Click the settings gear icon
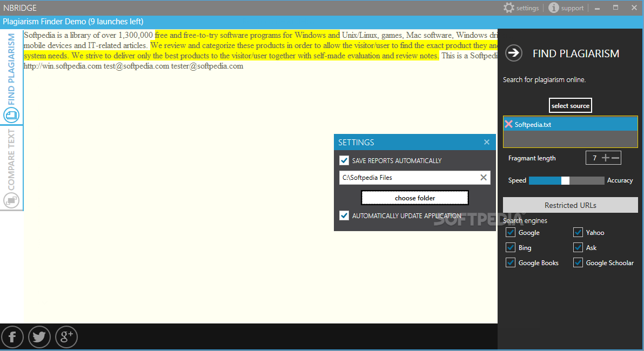 pyautogui.click(x=509, y=8)
